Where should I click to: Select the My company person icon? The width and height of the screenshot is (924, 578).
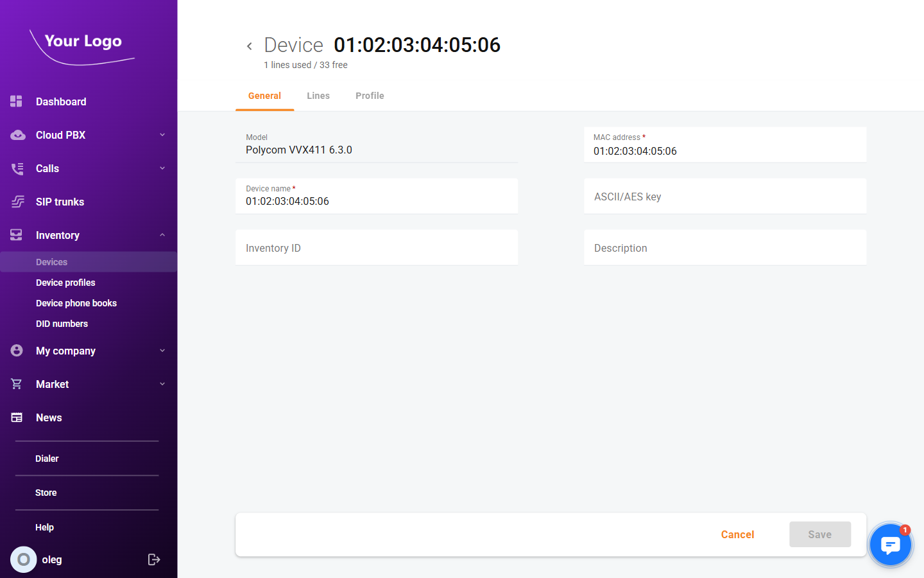(x=15, y=351)
